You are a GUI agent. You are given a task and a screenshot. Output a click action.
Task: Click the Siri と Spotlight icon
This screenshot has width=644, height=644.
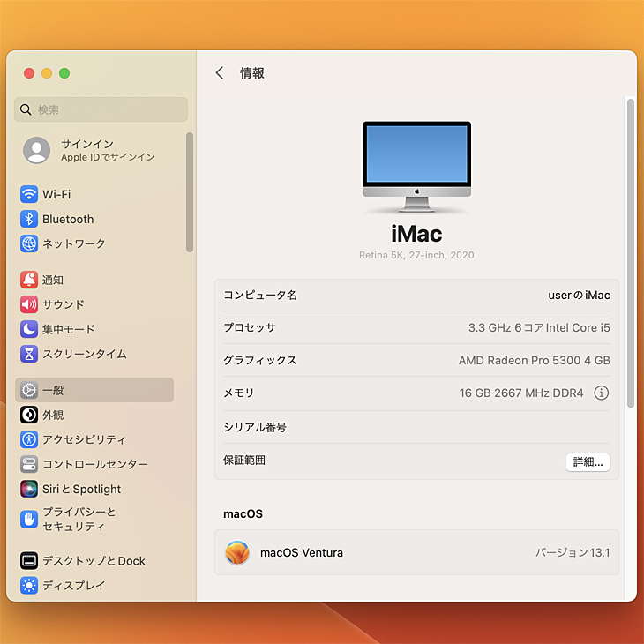(x=29, y=489)
